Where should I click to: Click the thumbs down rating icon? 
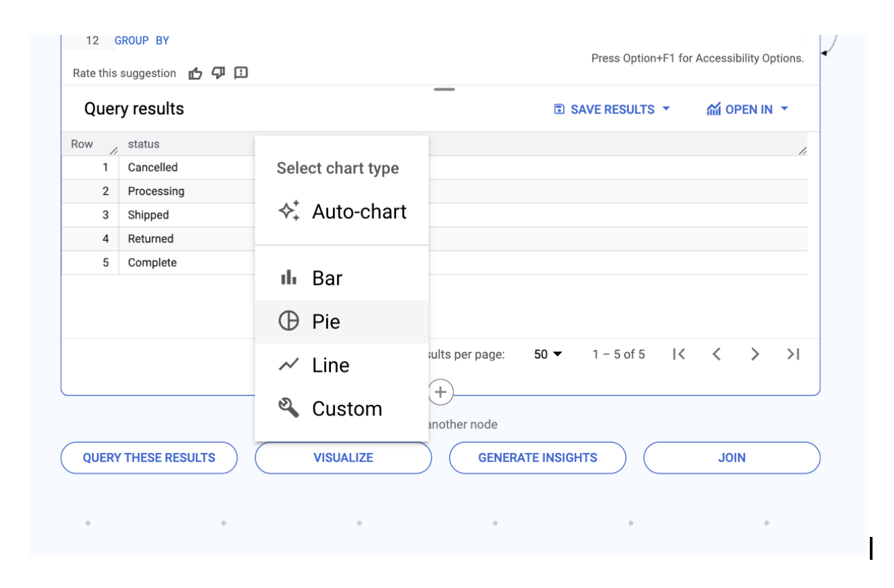pyautogui.click(x=218, y=73)
